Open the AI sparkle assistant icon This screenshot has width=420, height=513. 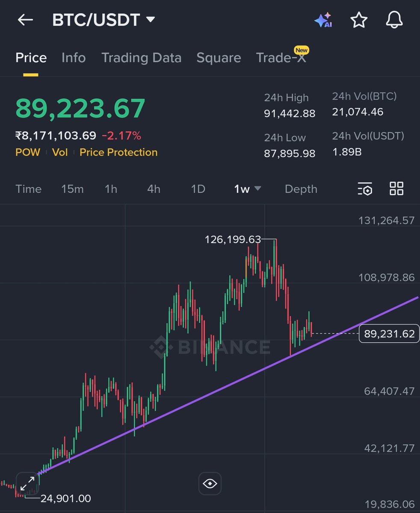323,20
